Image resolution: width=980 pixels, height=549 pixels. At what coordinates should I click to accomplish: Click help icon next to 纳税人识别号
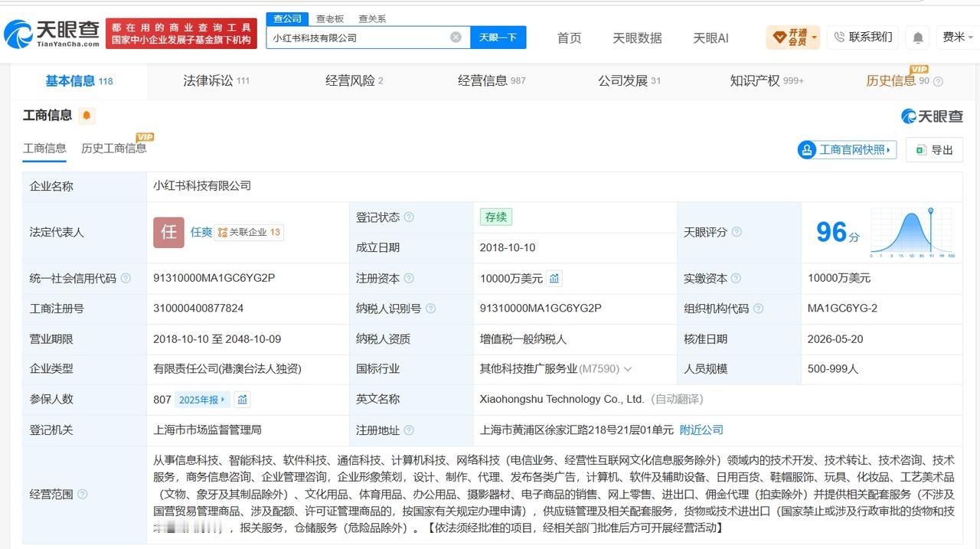click(430, 309)
